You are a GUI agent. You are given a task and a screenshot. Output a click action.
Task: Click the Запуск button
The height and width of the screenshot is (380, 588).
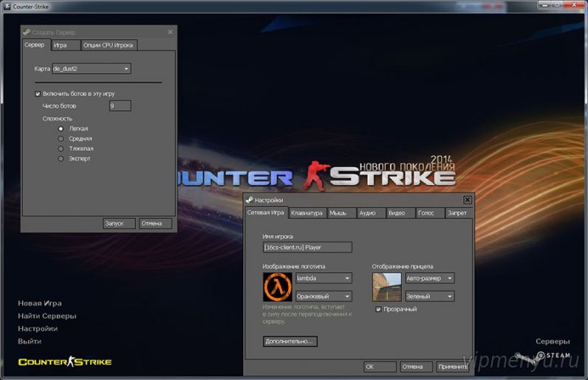point(119,223)
